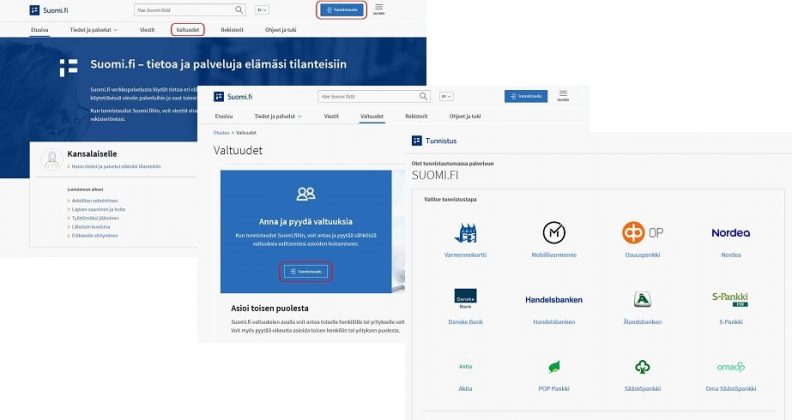This screenshot has width=792, height=420.
Task: Select the Oma Säästöpankki logo
Action: point(730,367)
